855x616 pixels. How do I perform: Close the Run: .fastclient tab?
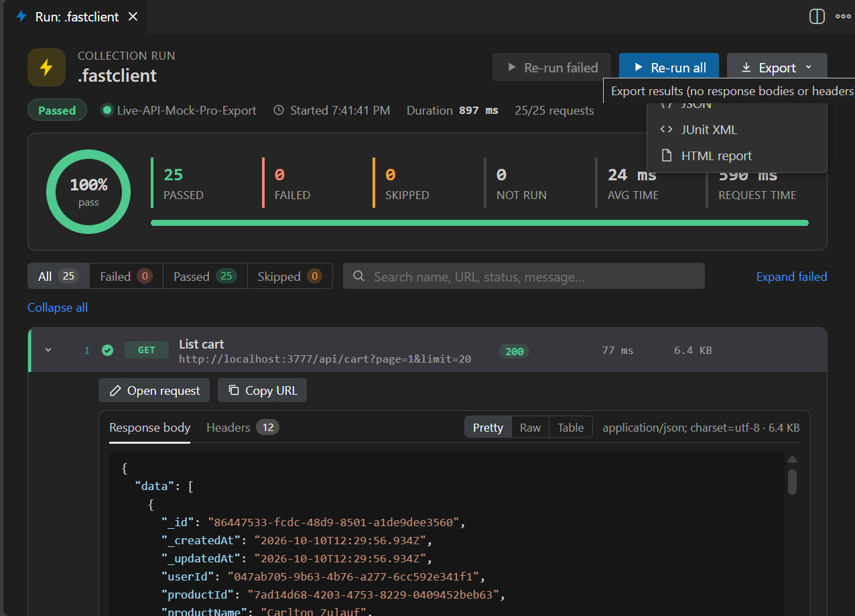tap(133, 17)
